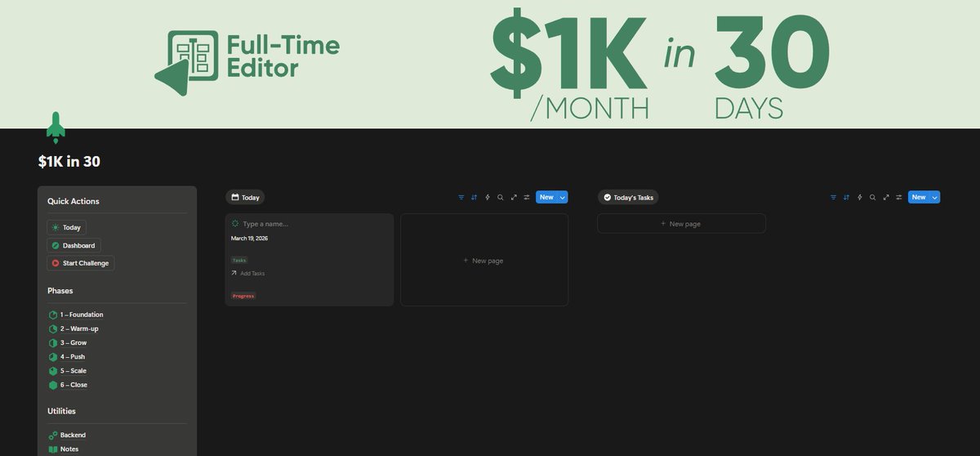The width and height of the screenshot is (980, 456).
Task: Click the Phases heading
Action: 61,290
